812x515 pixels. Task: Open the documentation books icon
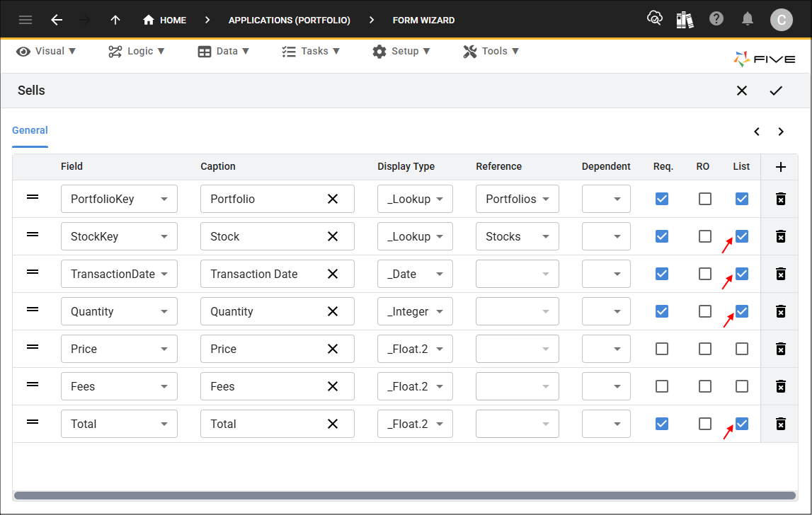685,21
